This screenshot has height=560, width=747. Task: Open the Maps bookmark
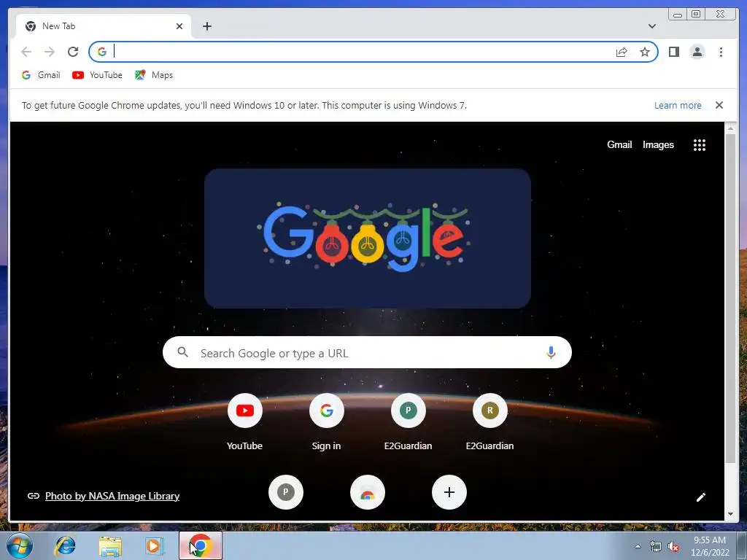pos(154,75)
